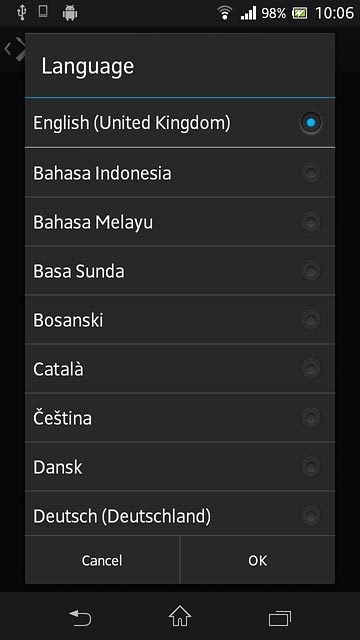Cancel the Language dialog

tap(102, 560)
